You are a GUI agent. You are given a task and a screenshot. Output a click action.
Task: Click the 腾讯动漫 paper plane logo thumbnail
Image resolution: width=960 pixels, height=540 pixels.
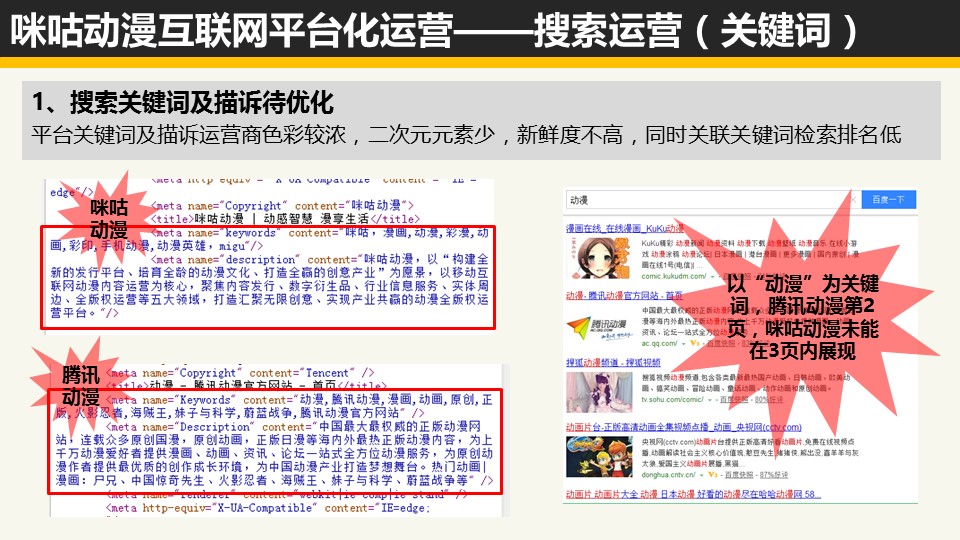tap(598, 329)
